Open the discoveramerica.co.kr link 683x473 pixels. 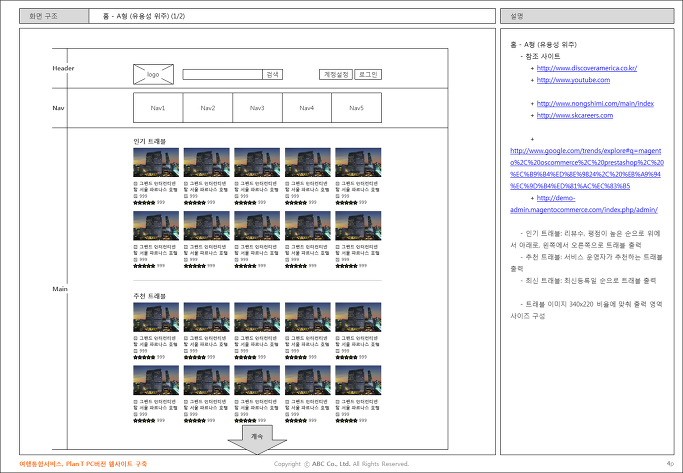click(587, 68)
